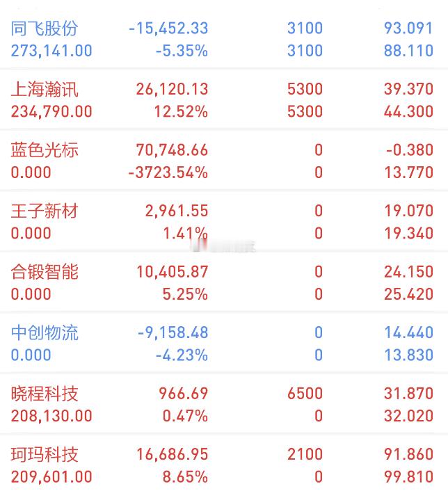Click the -3723.54% percentage figure
The width and height of the screenshot is (448, 491).
(x=168, y=172)
